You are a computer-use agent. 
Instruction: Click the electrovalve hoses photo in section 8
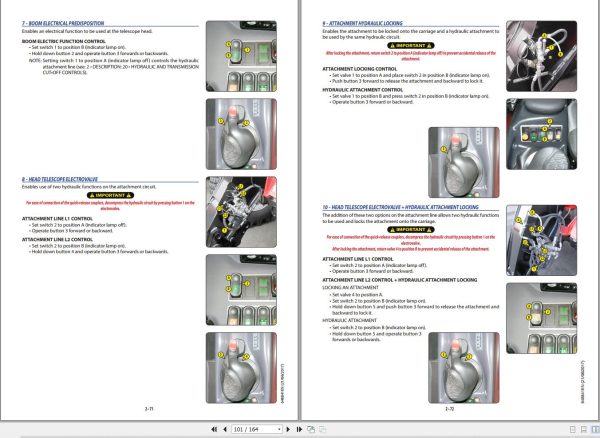tap(241, 212)
